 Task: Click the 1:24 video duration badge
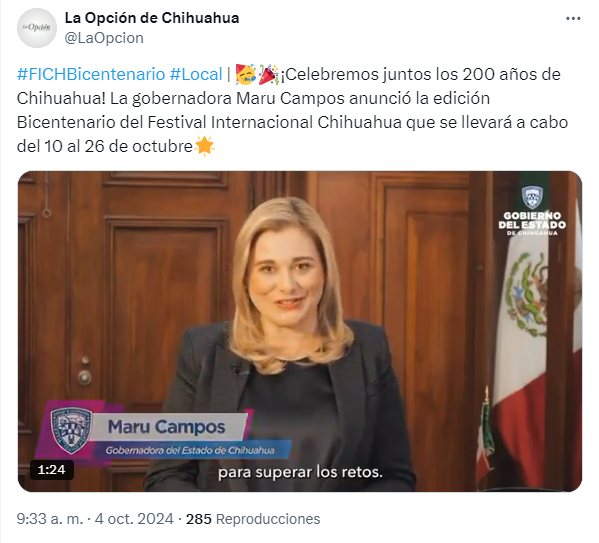point(52,469)
